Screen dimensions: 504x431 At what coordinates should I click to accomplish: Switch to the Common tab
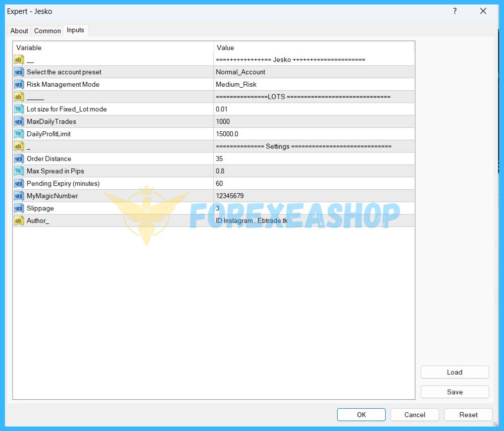click(x=48, y=31)
